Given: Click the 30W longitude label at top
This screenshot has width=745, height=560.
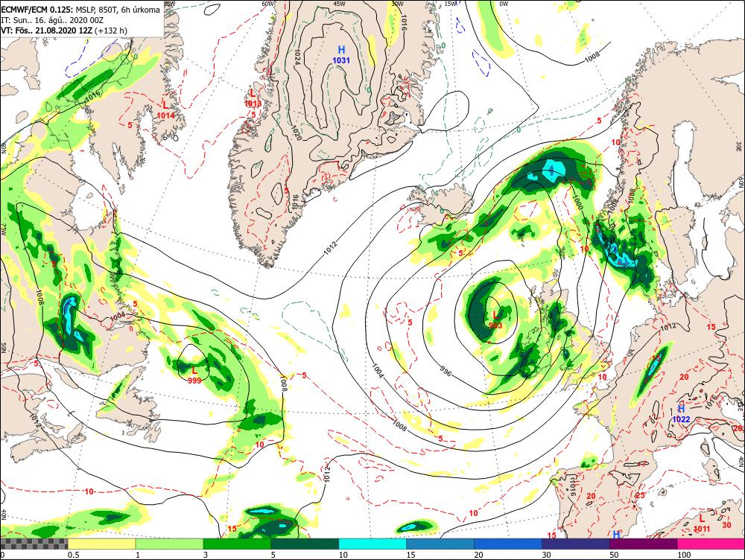Looking at the screenshot, I should pyautogui.click(x=397, y=4).
